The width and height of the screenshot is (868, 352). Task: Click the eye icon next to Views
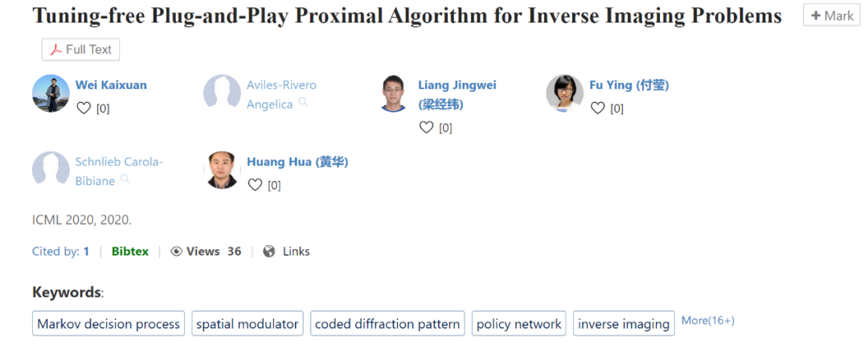point(176,252)
